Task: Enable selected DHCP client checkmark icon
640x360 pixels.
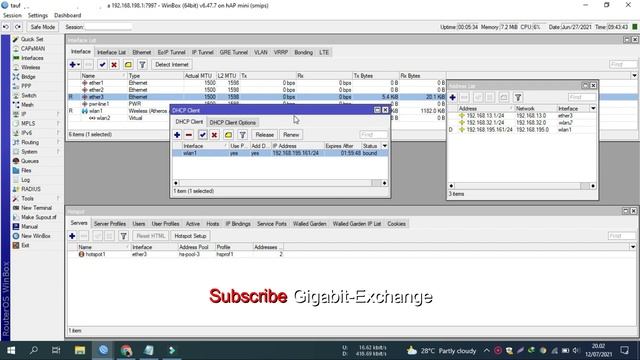Action: pyautogui.click(x=202, y=135)
